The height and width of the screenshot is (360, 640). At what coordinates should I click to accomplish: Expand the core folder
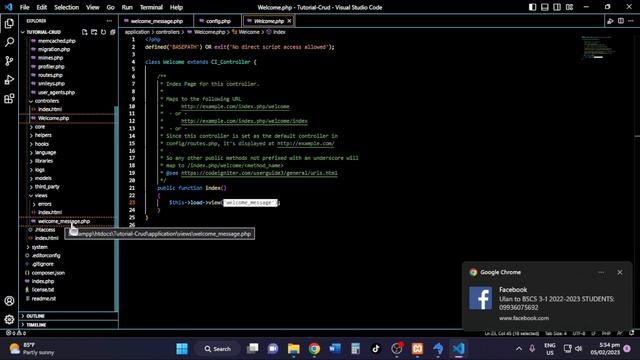(x=40, y=127)
